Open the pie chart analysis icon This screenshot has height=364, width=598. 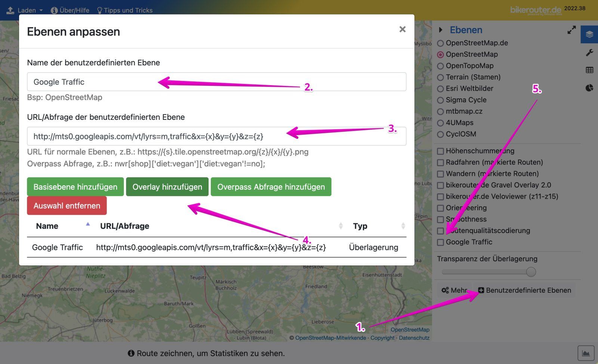click(589, 88)
